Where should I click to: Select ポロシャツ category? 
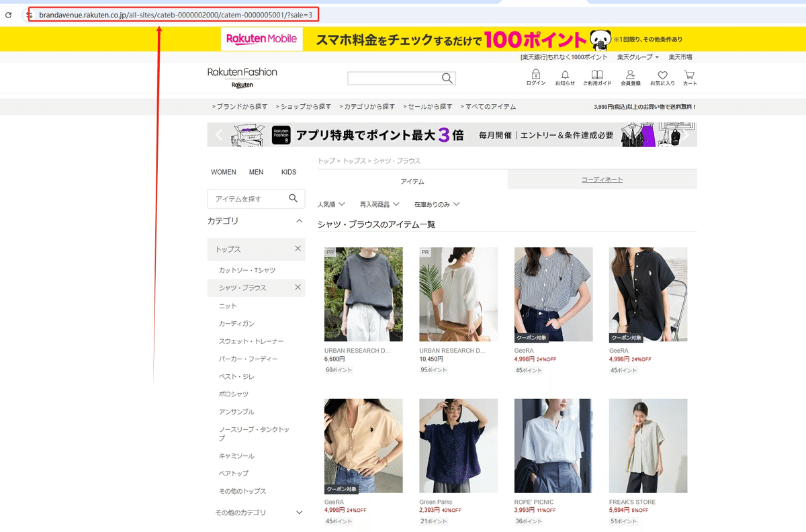[234, 394]
